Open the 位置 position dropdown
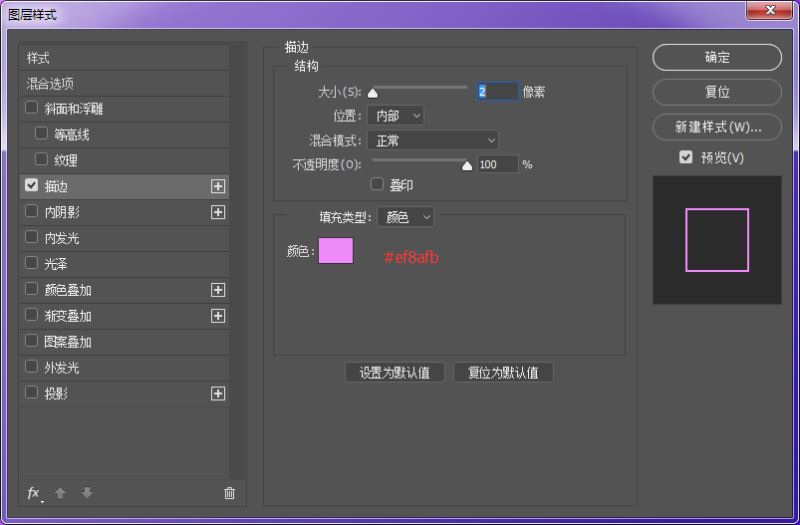Viewport: 800px width, 525px height. 395,116
